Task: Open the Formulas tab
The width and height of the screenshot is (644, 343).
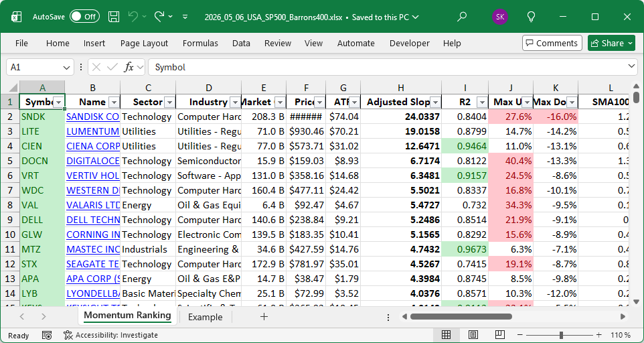Action: point(200,43)
